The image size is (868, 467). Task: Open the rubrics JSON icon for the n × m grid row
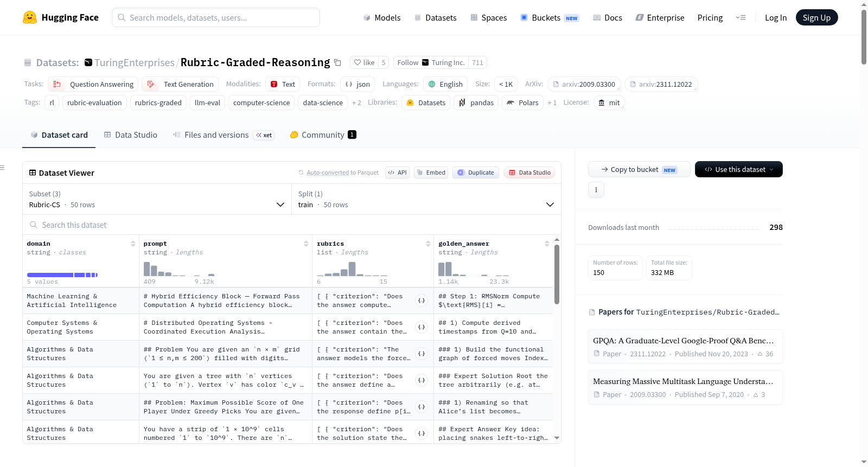pyautogui.click(x=422, y=354)
